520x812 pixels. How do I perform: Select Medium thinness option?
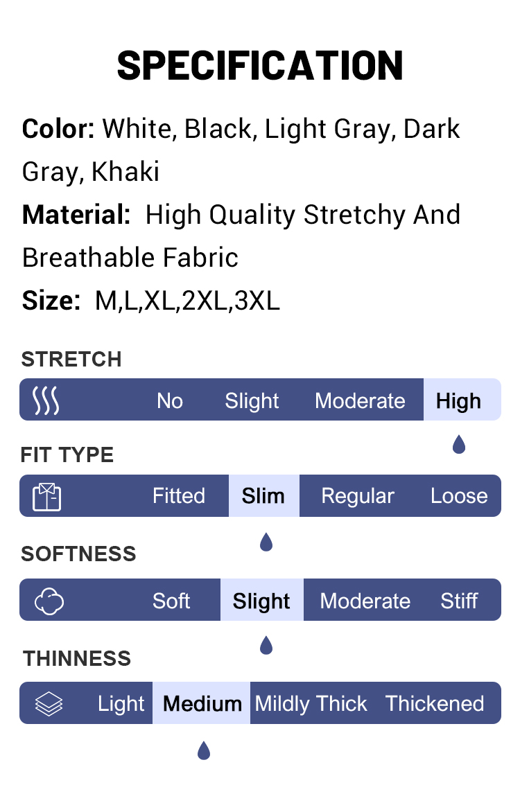click(x=202, y=703)
